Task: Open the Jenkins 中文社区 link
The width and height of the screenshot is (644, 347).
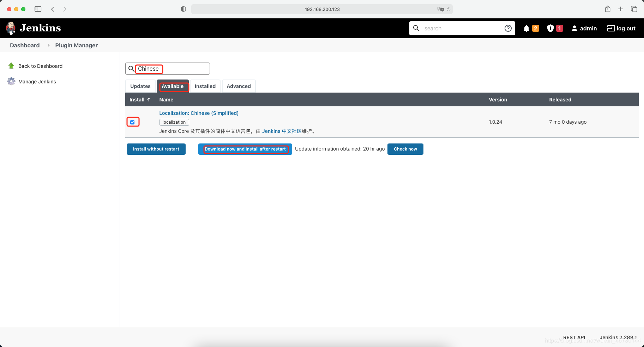Action: (282, 131)
